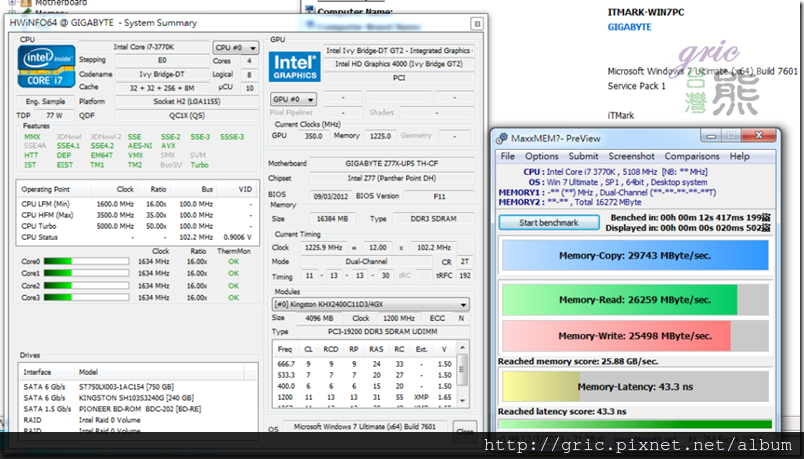Click the Start benchmark button
804x459 pixels.
(549, 222)
